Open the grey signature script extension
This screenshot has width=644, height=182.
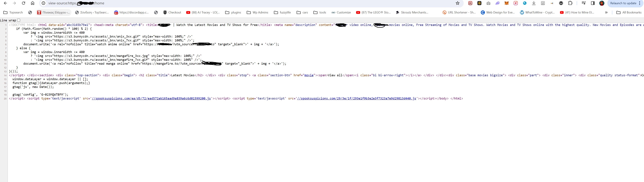(543, 3)
